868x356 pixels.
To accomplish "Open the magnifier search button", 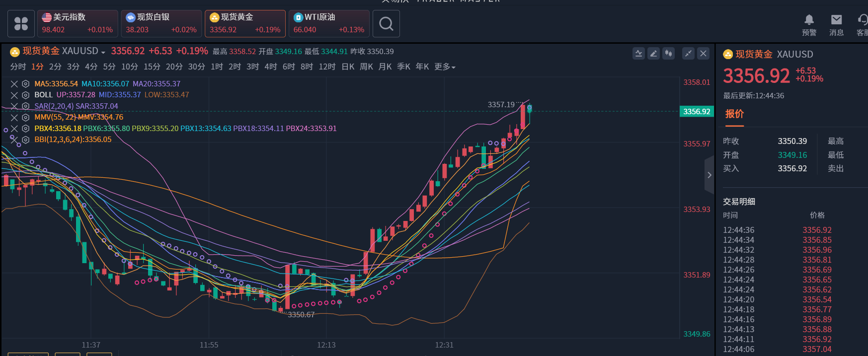I will (386, 24).
